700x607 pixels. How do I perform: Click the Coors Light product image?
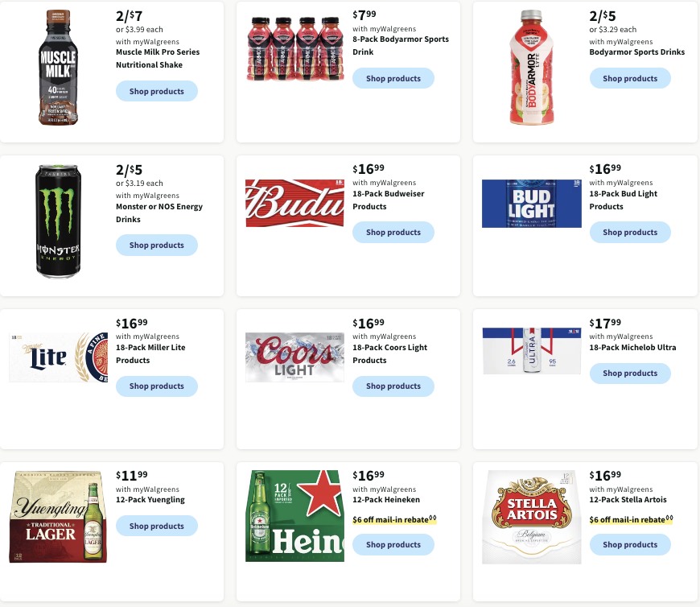click(x=294, y=357)
